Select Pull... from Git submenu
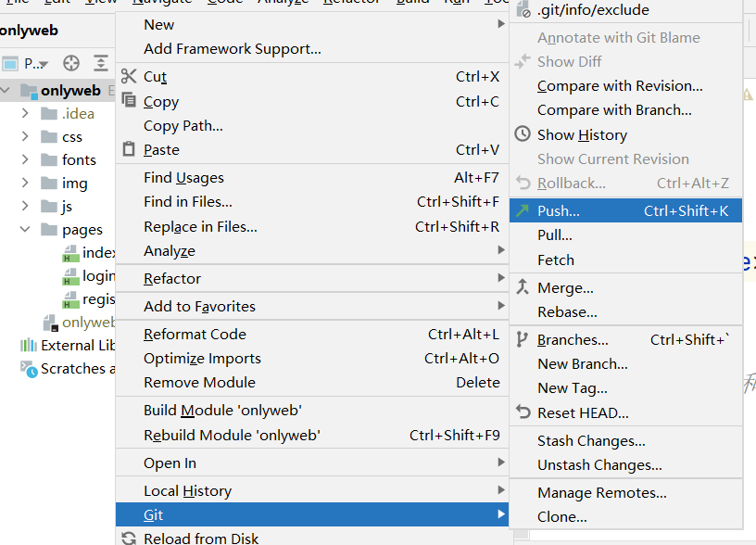Viewport: 756px width, 545px height. tap(555, 235)
